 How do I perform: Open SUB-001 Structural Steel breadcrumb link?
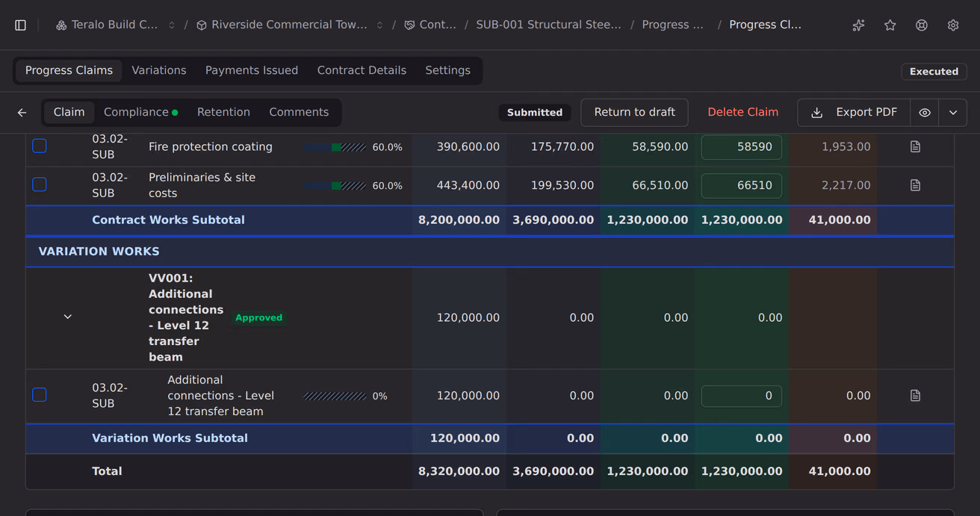pyautogui.click(x=548, y=25)
